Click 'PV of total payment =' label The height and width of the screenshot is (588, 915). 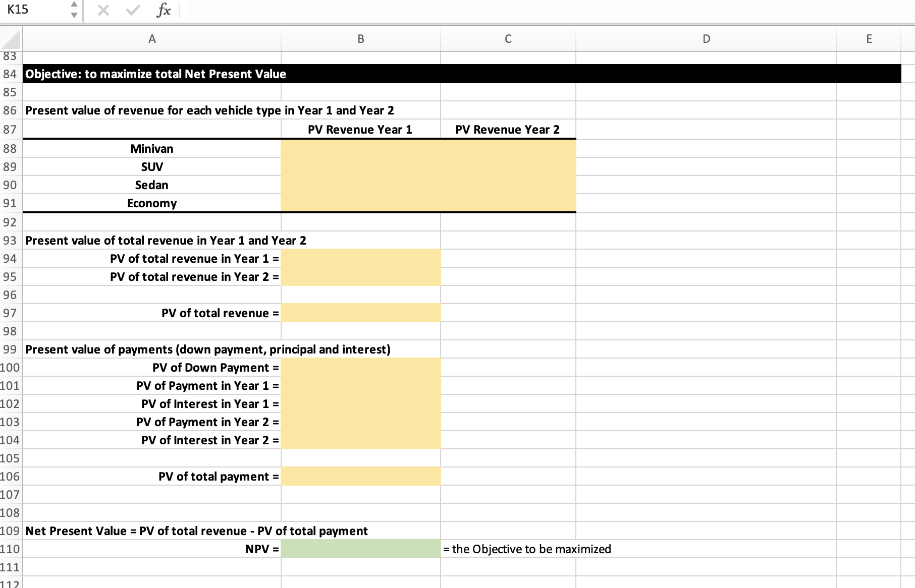pos(219,477)
